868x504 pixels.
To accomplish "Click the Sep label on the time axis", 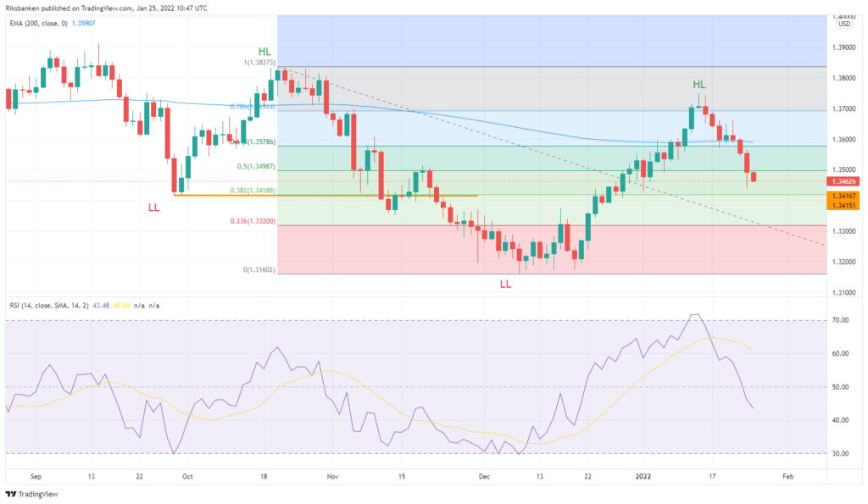I will 36,476.
